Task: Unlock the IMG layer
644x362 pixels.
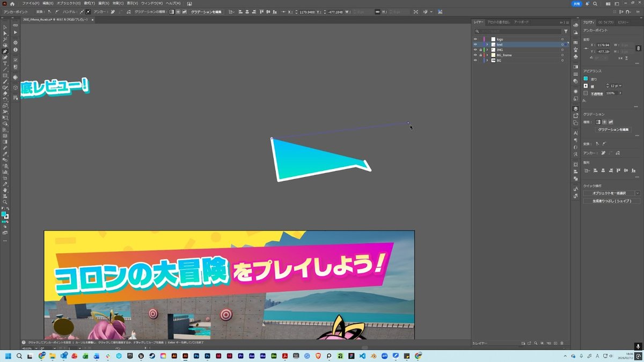Action: (480, 50)
